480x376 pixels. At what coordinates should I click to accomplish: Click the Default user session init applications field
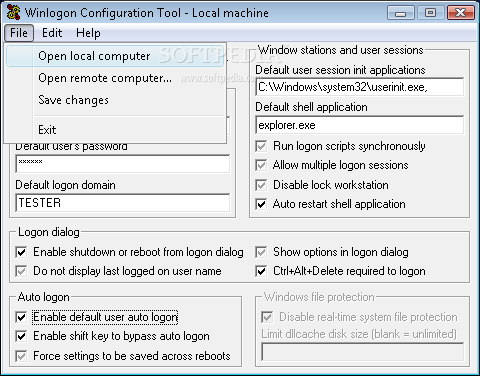pyautogui.click(x=360, y=87)
